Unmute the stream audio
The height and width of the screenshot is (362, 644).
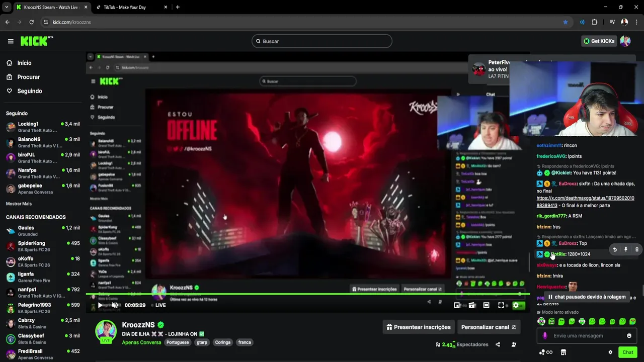point(115,305)
